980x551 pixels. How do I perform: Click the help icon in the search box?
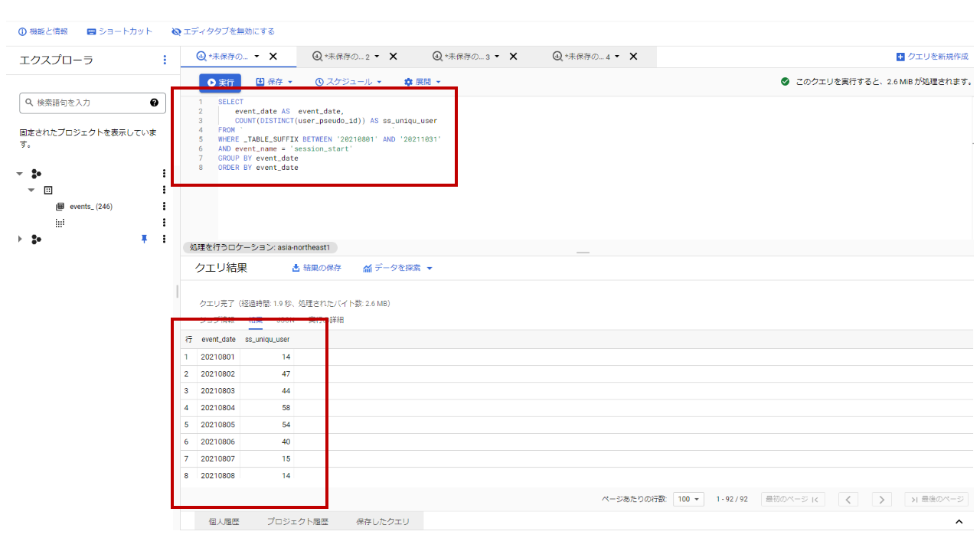[x=155, y=103]
